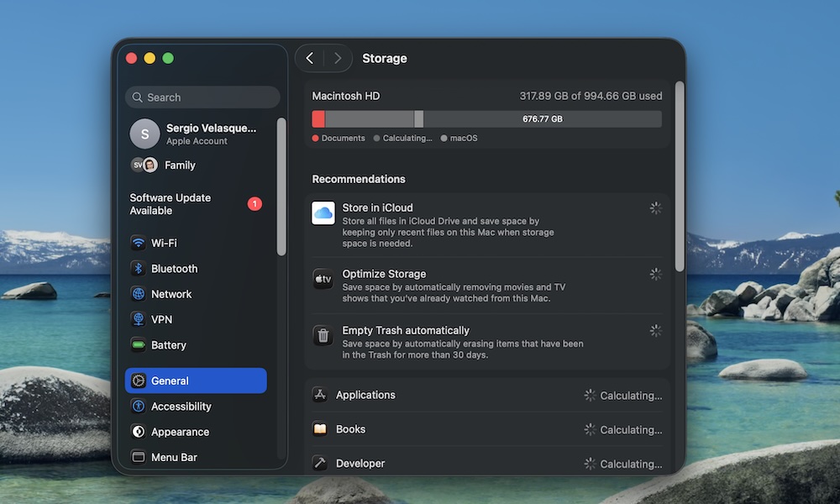Select the Developer hammer icon
Image resolution: width=840 pixels, height=504 pixels.
(323, 463)
